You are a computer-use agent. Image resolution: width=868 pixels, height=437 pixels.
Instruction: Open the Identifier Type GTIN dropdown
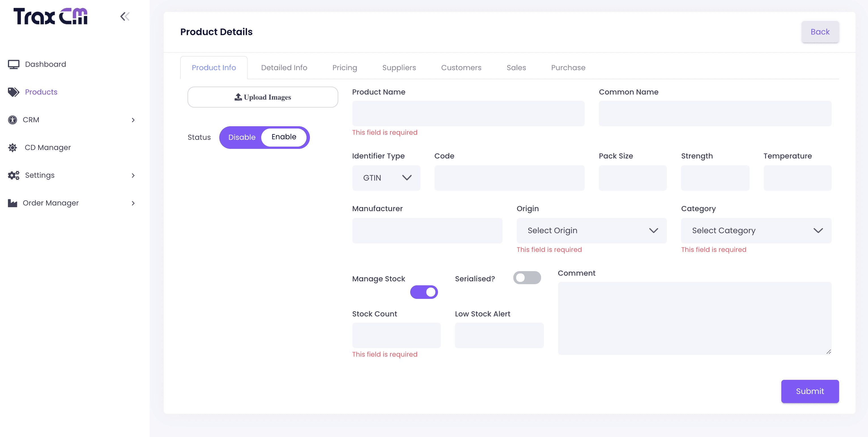[386, 178]
